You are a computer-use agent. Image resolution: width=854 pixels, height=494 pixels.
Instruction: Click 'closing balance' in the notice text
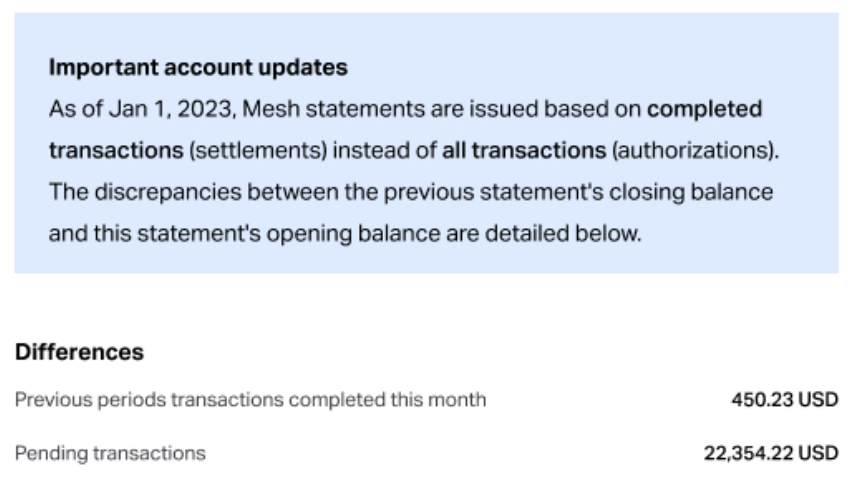click(x=691, y=192)
